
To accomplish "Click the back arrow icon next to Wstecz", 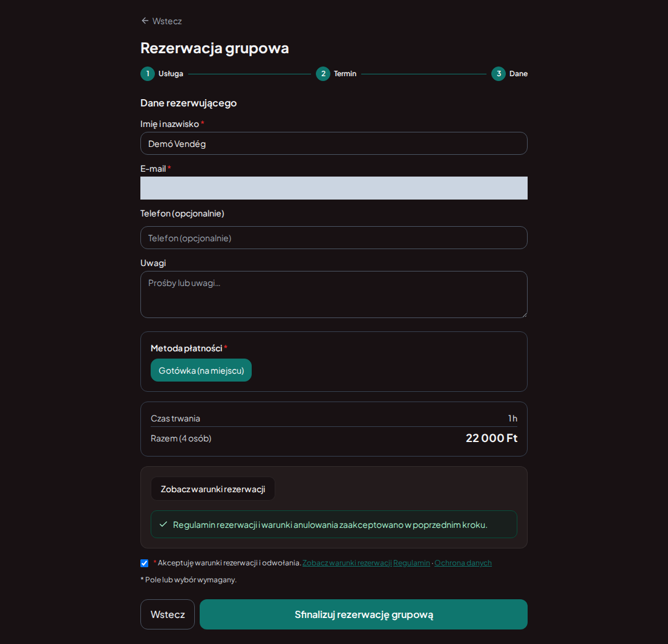I will [x=145, y=21].
